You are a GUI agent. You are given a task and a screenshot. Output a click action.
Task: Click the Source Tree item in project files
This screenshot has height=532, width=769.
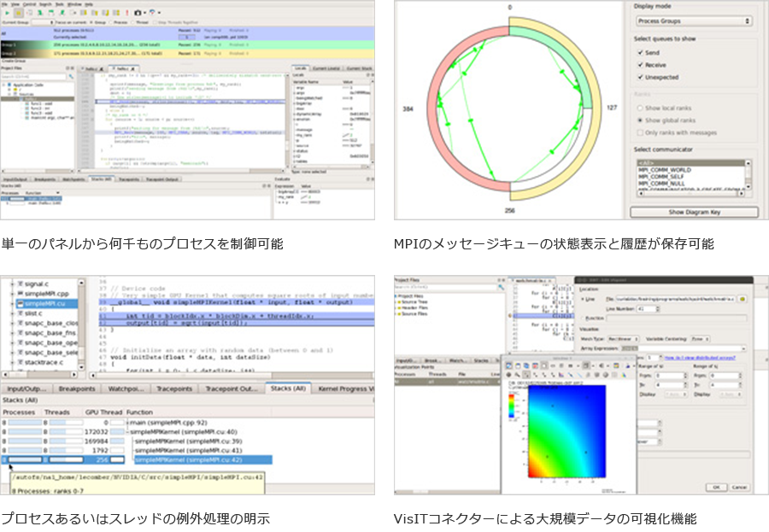[414, 302]
